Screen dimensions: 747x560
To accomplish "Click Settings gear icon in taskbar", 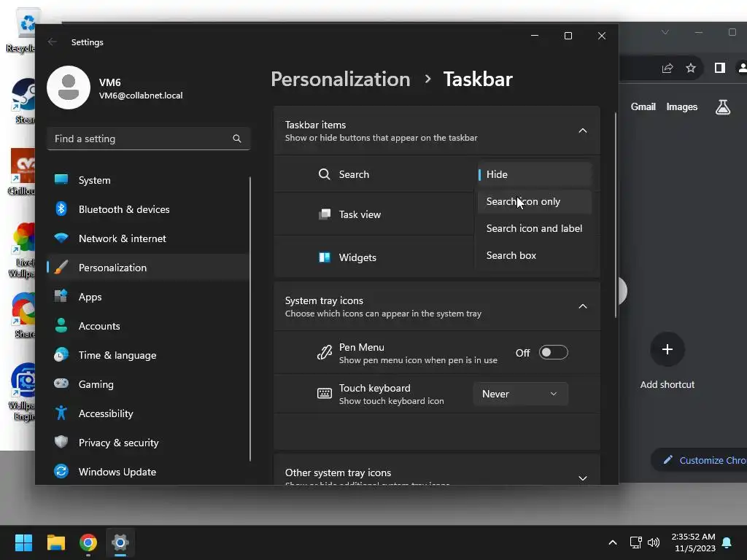I will pyautogui.click(x=120, y=542).
